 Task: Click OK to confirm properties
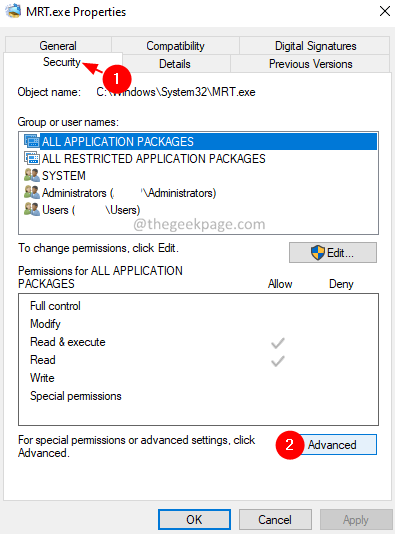(194, 520)
